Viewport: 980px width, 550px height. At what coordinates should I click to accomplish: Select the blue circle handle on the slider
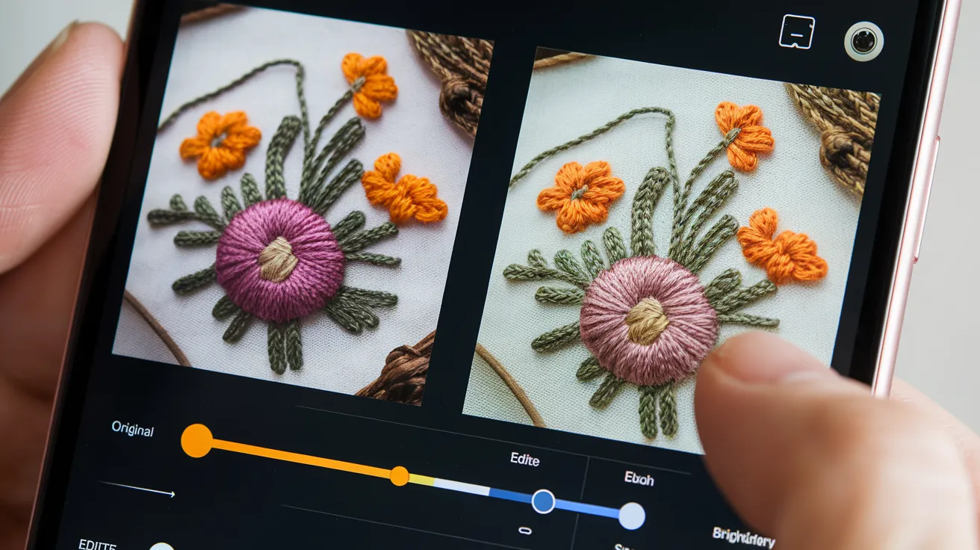543,499
